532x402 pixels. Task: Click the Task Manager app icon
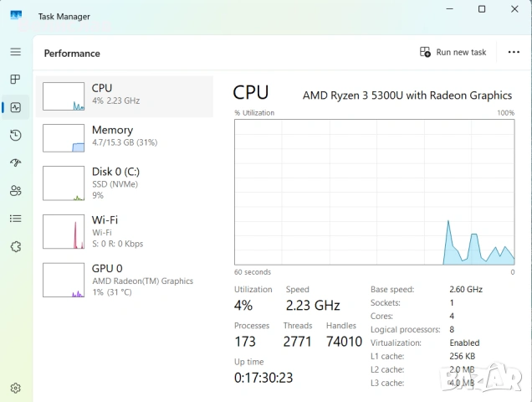tap(16, 16)
